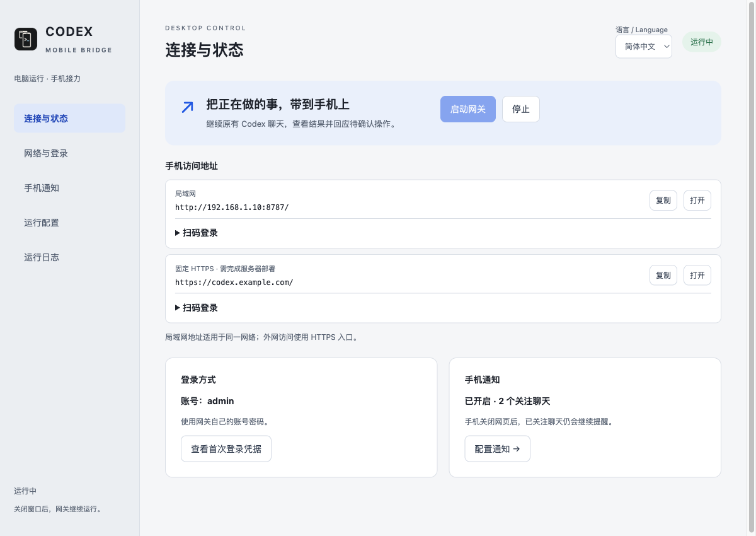Viewport: 756px width, 536px height.
Task: Click the blue arrow icon in banner
Action: click(x=187, y=107)
